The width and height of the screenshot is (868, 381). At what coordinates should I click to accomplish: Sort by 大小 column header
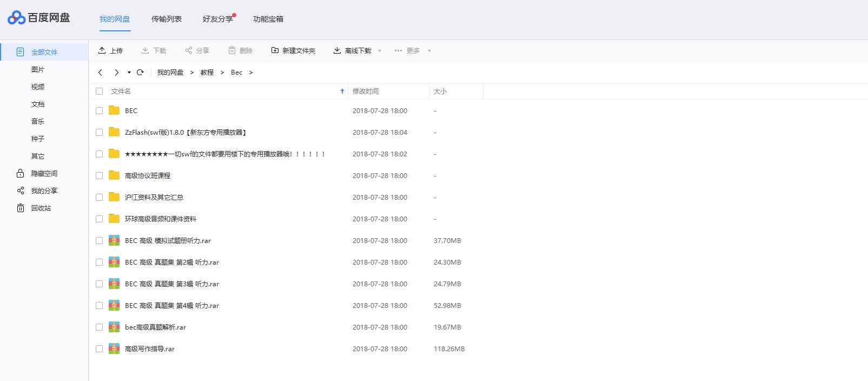440,91
